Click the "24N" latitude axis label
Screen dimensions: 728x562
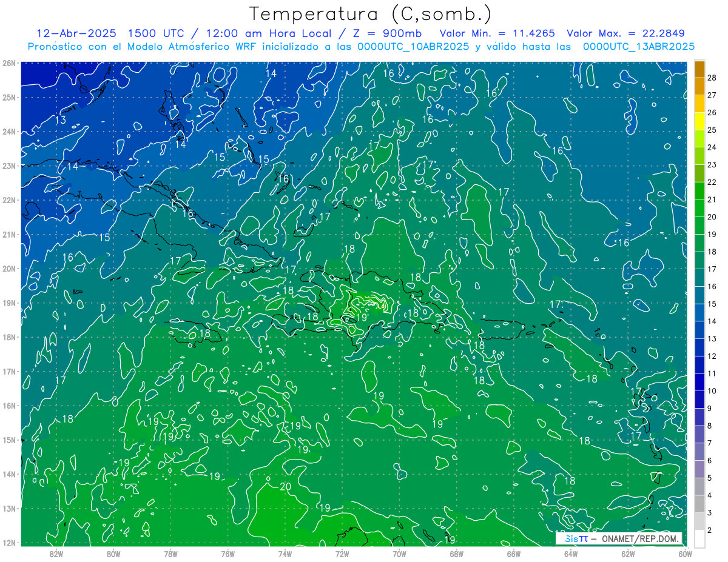click(x=9, y=132)
